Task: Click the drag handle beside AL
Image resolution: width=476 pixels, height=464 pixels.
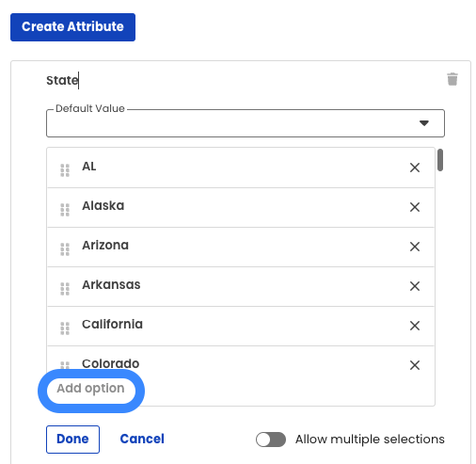Action: [65, 170]
